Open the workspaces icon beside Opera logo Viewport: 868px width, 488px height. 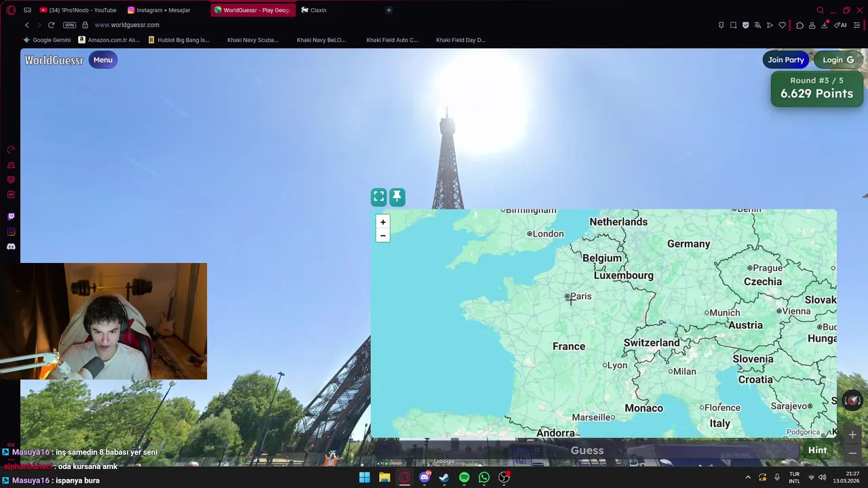pos(27,10)
